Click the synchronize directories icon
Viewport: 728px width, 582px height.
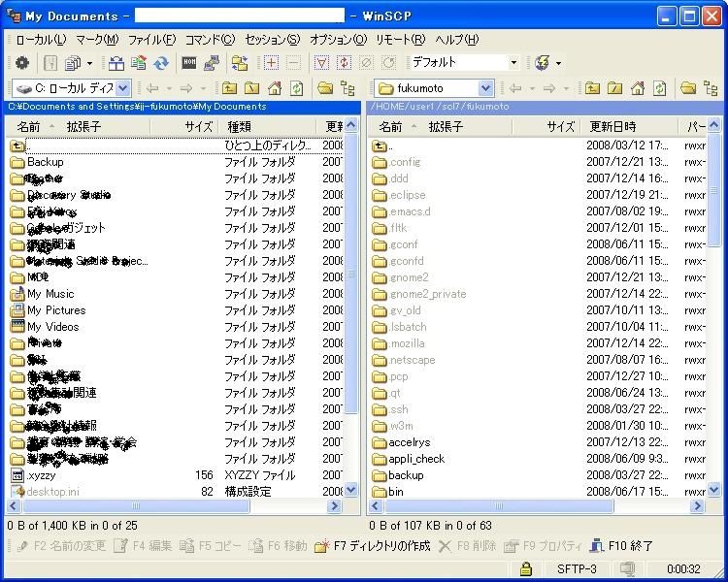139,63
